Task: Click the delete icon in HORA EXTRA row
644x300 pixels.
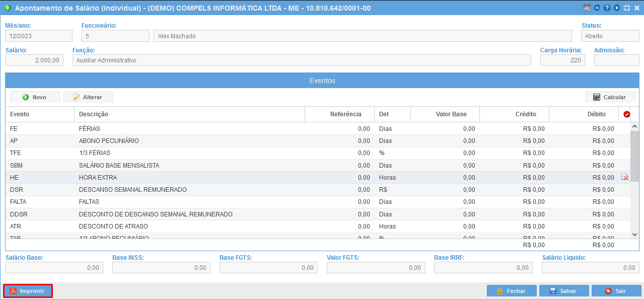Action: pos(625,177)
